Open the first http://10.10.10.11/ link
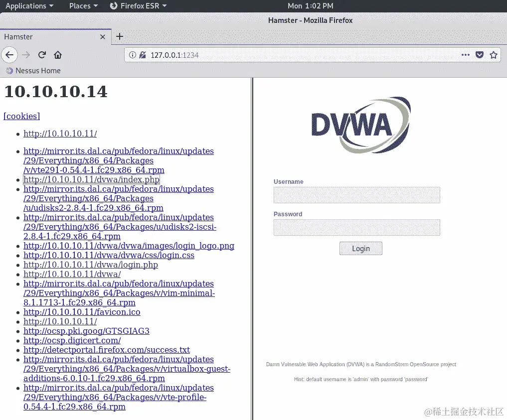Viewport: 507px width, 420px height. [x=60, y=134]
